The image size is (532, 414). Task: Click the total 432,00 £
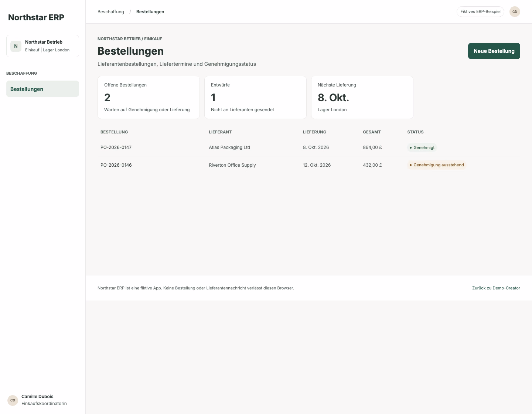pos(372,165)
